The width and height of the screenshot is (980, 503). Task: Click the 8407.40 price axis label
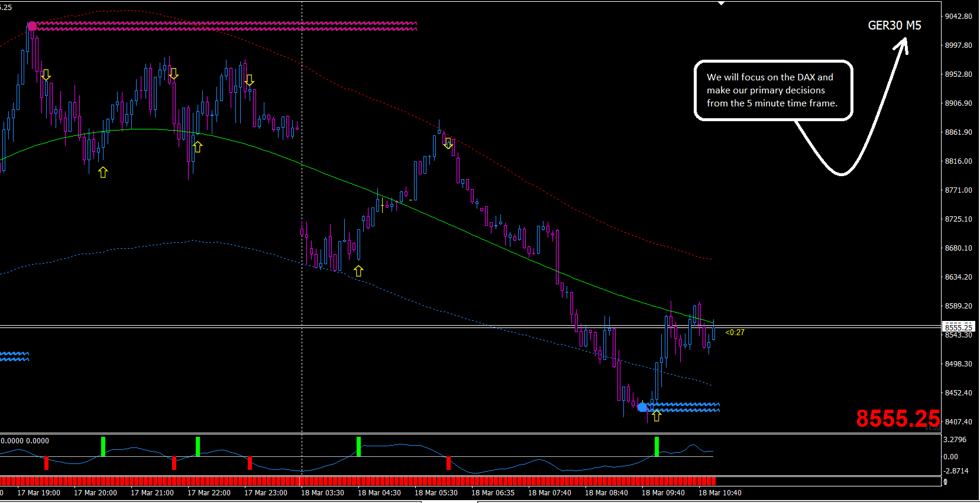tap(958, 422)
